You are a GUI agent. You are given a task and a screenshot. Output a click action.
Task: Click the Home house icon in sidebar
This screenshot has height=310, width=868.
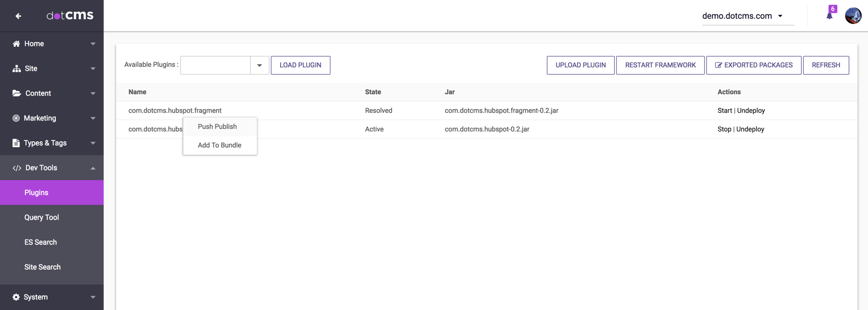[16, 44]
